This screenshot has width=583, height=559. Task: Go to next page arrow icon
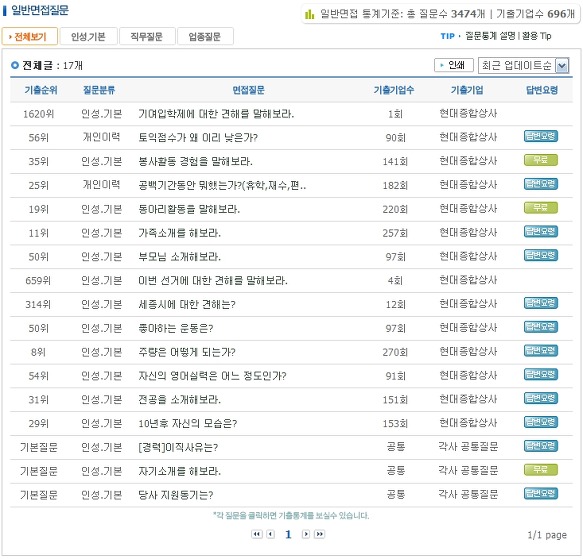point(306,534)
